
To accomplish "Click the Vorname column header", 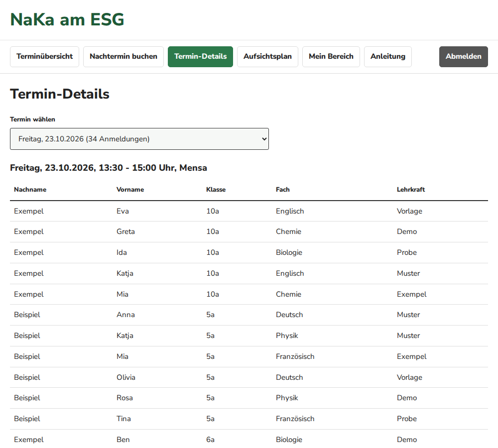I will [x=130, y=190].
